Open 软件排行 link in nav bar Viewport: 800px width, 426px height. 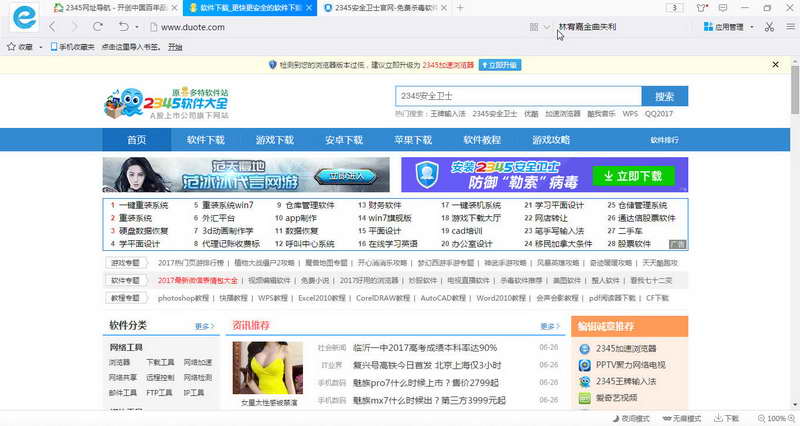tap(664, 140)
